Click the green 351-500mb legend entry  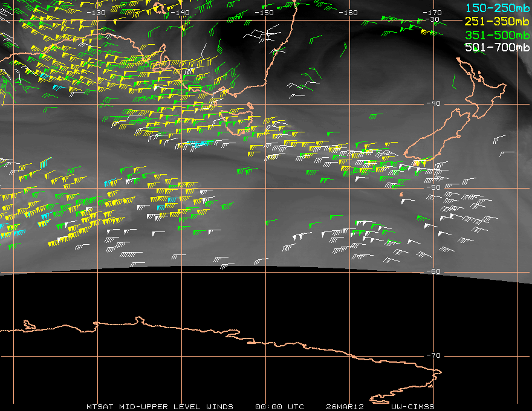point(498,34)
